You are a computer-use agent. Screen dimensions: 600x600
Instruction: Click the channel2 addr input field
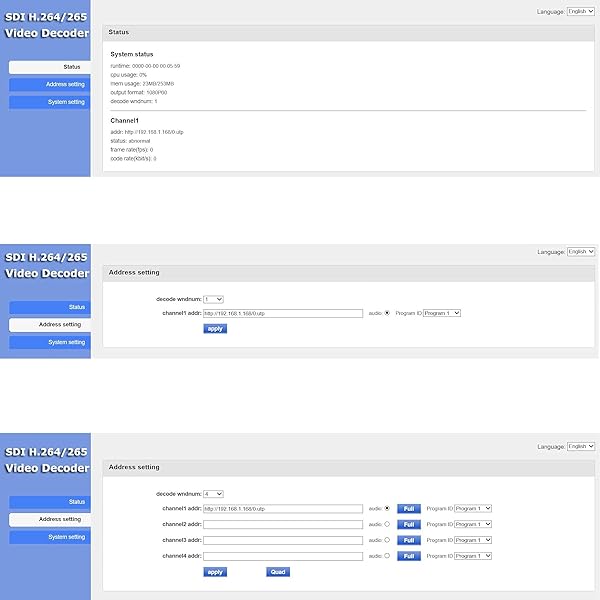(282, 524)
